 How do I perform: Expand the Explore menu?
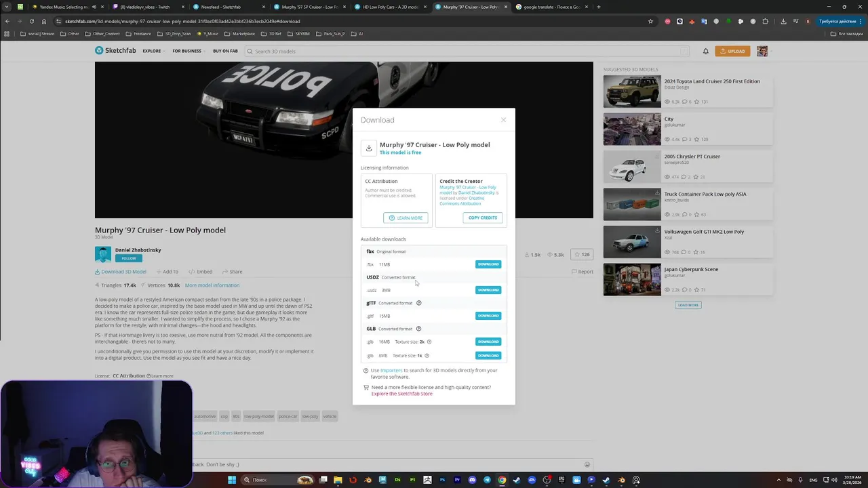153,51
